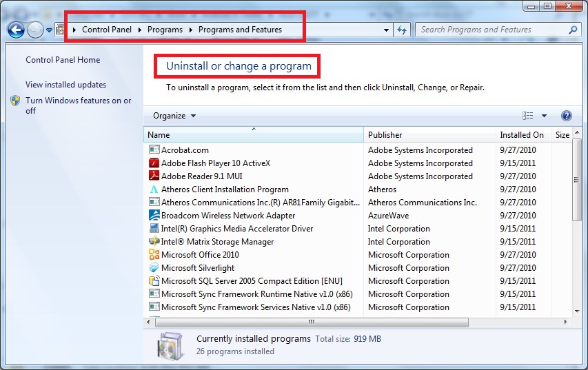Click the vertical scrollbar up arrow

(x=577, y=132)
